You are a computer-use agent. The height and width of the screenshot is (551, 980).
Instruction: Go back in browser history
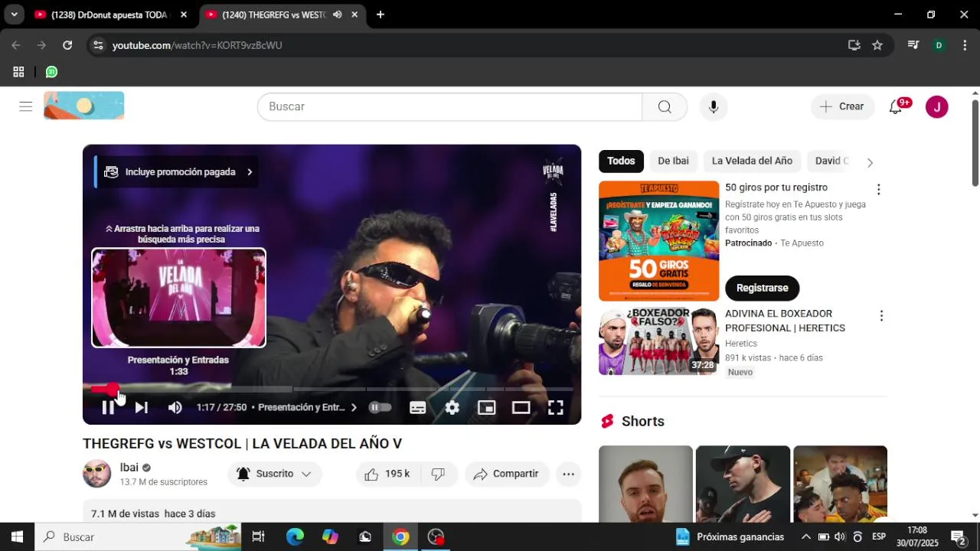pos(16,45)
